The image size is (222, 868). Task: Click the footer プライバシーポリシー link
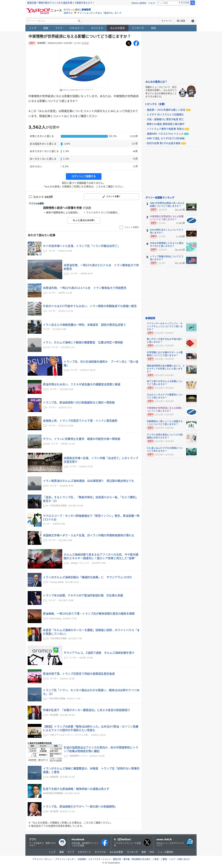point(43,859)
